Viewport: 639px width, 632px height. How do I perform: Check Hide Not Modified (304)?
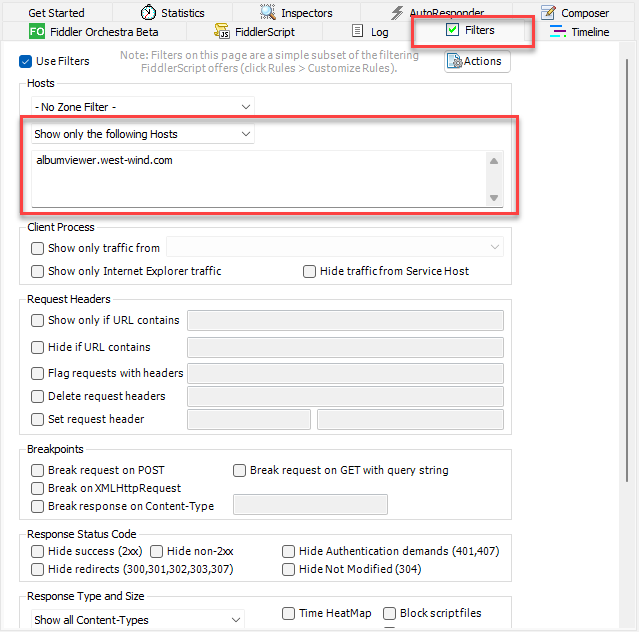(x=289, y=569)
